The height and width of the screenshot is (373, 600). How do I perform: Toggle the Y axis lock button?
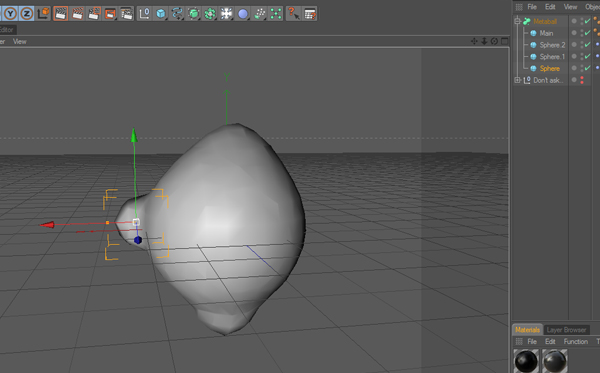pos(10,14)
